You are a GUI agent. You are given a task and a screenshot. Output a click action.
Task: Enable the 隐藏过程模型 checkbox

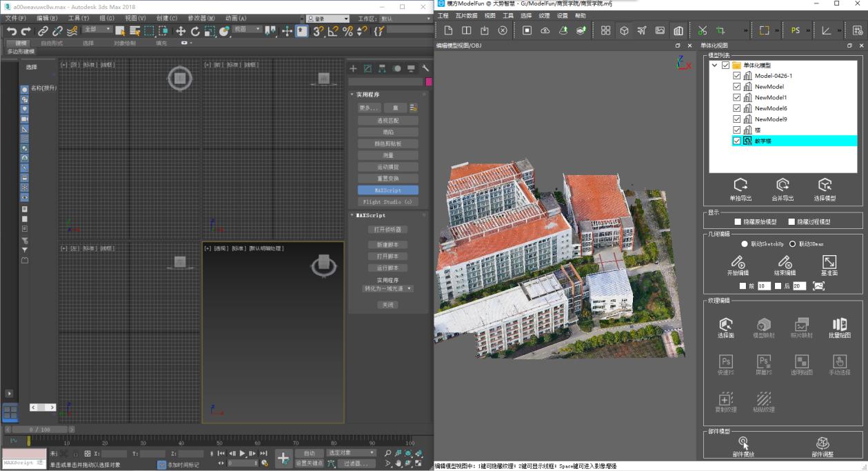[791, 222]
